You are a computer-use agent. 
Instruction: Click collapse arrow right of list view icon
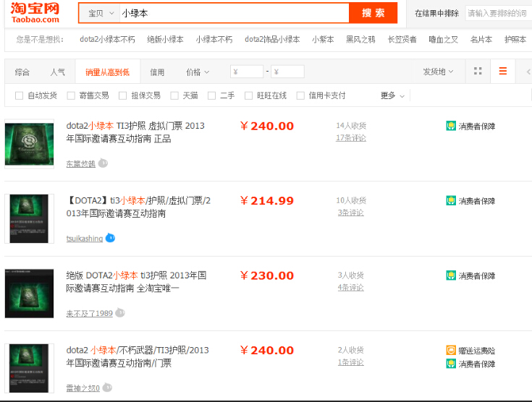tap(528, 72)
